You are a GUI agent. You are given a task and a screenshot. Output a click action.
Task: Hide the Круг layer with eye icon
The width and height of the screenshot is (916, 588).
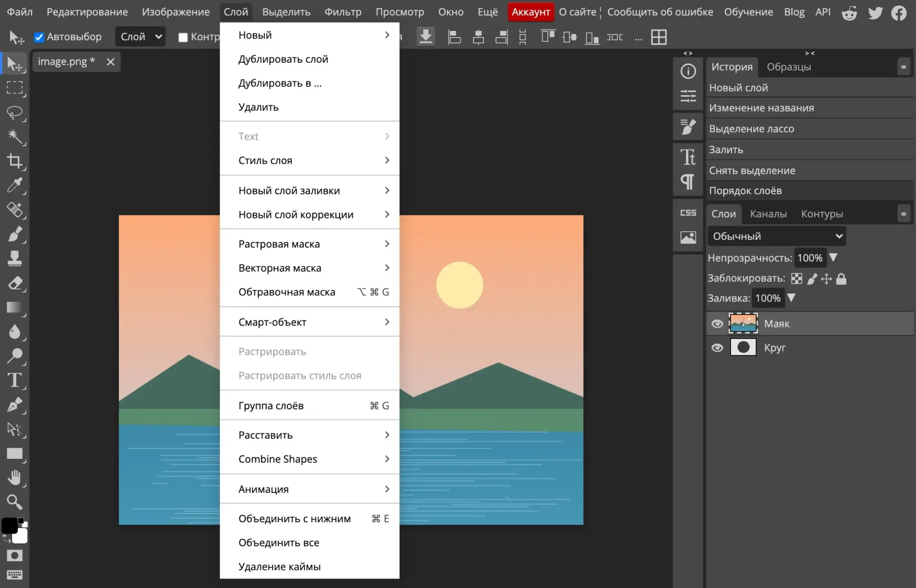pyautogui.click(x=717, y=348)
